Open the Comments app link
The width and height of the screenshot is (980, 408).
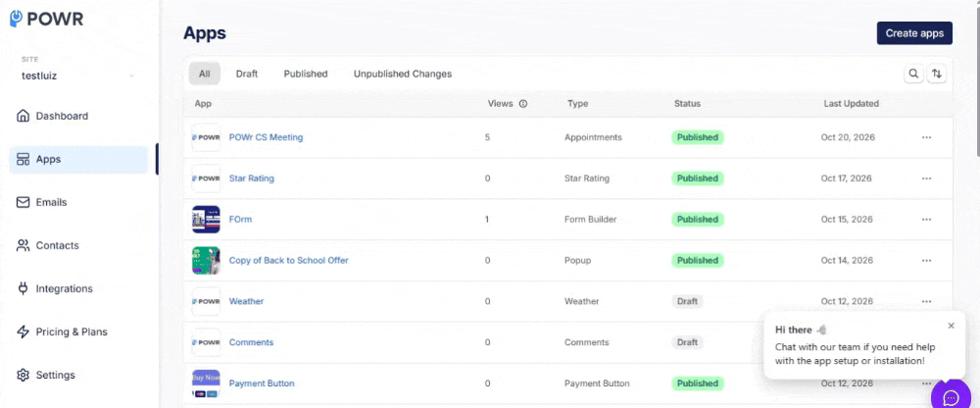coord(251,342)
